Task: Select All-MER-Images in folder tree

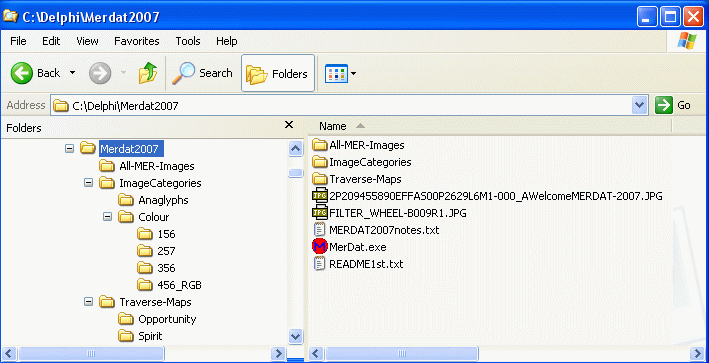Action: [156, 166]
